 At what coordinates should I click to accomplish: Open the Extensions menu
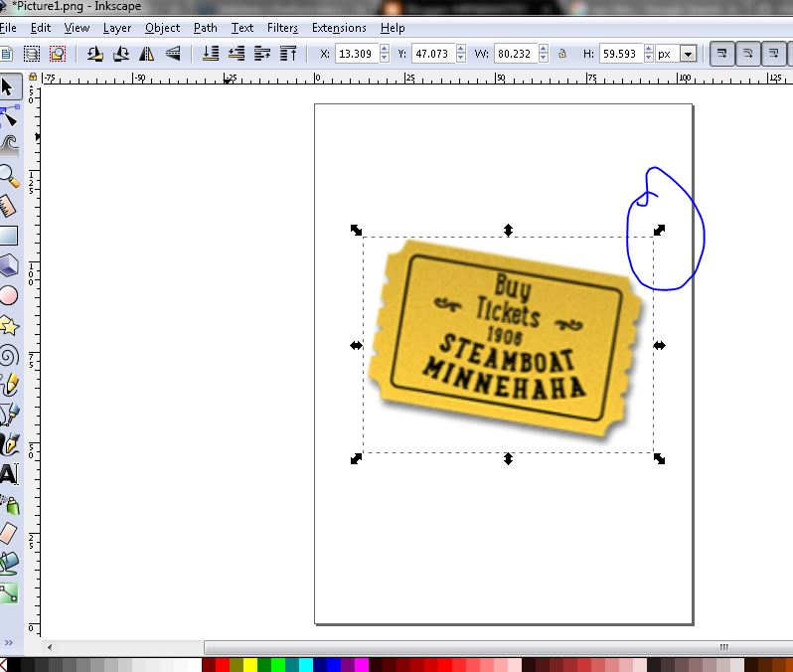(339, 28)
